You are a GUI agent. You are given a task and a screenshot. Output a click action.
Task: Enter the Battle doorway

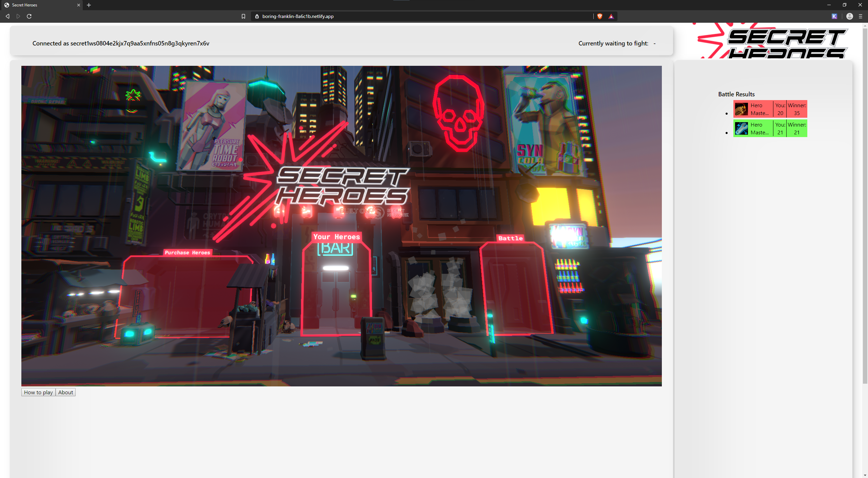pyautogui.click(x=515, y=288)
